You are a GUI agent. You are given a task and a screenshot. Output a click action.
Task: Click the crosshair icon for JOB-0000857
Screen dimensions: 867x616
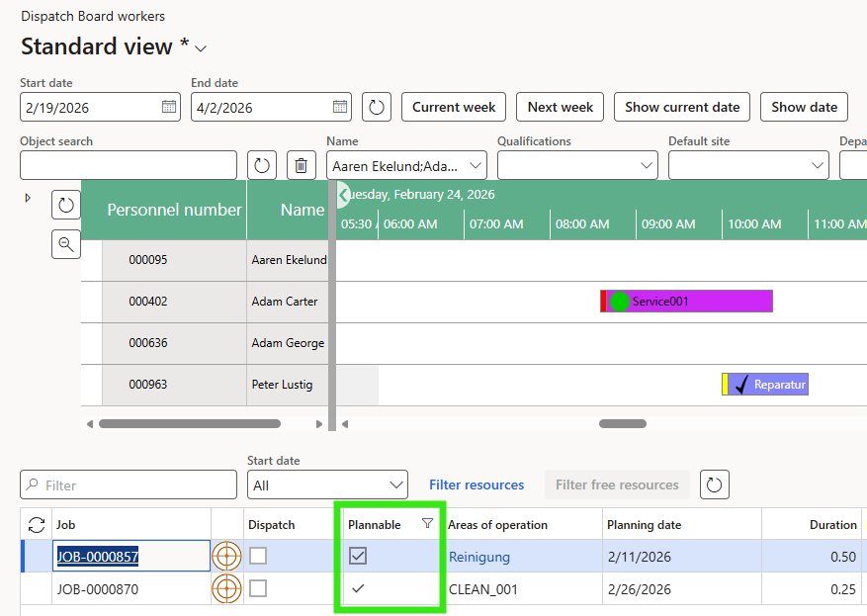(x=226, y=556)
